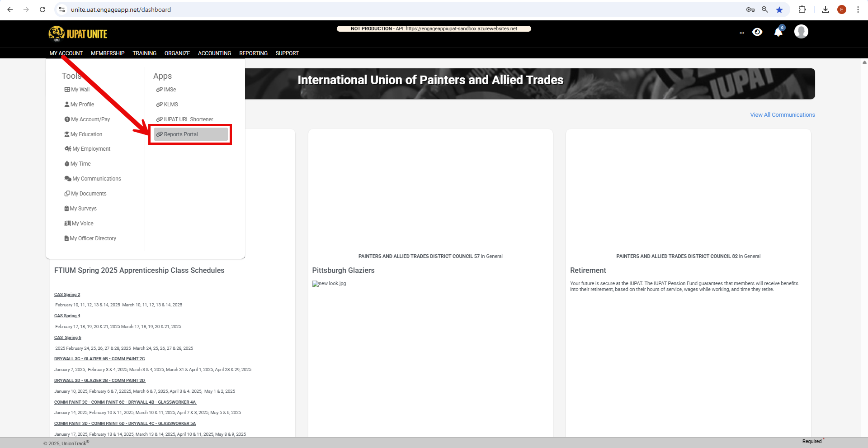The width and height of the screenshot is (868, 448).
Task: Open the SUPPORT menu
Action: [x=287, y=53]
